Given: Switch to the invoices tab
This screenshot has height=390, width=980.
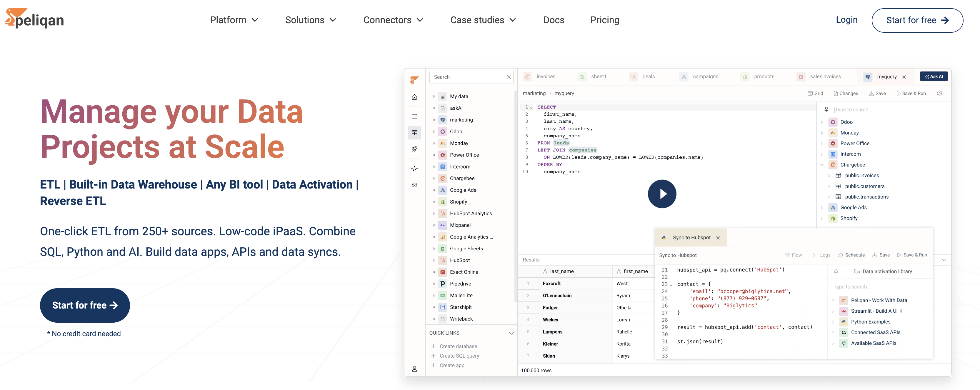Looking at the screenshot, I should (540, 76).
